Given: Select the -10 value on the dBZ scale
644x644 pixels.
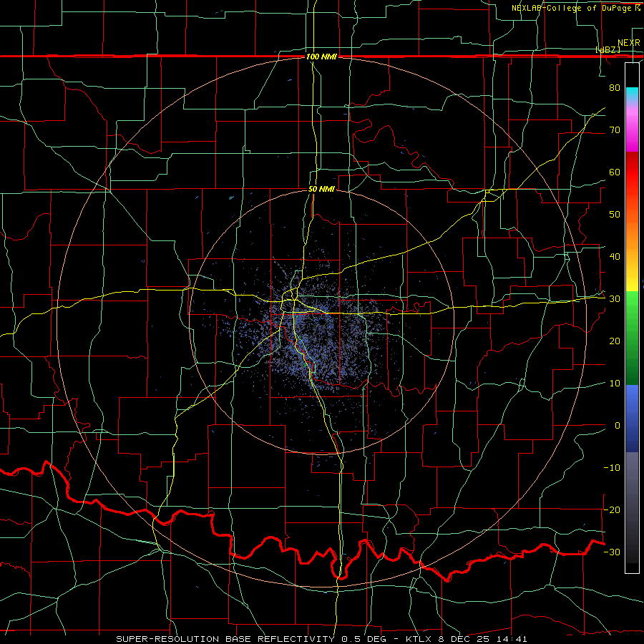Looking at the screenshot, I should click(x=612, y=468).
